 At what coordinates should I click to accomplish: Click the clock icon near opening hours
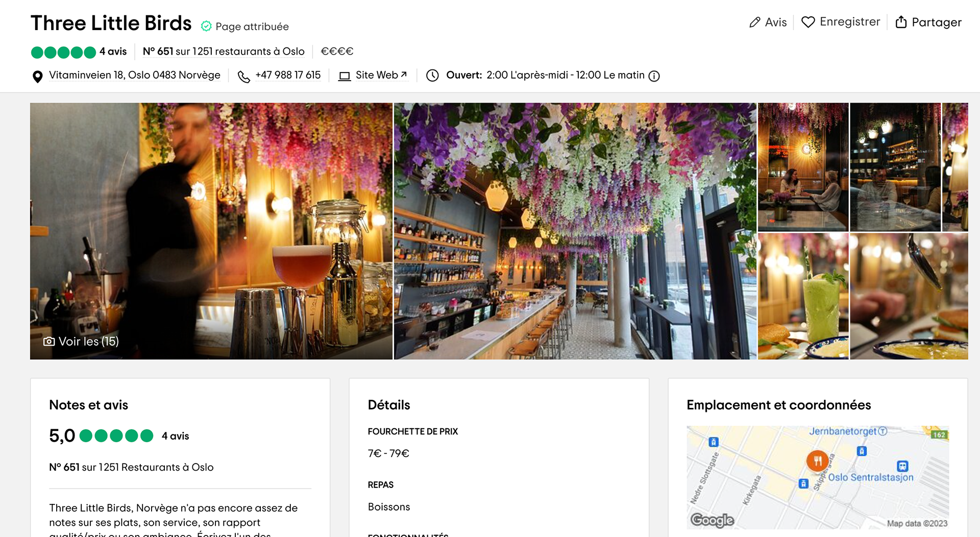tap(432, 76)
